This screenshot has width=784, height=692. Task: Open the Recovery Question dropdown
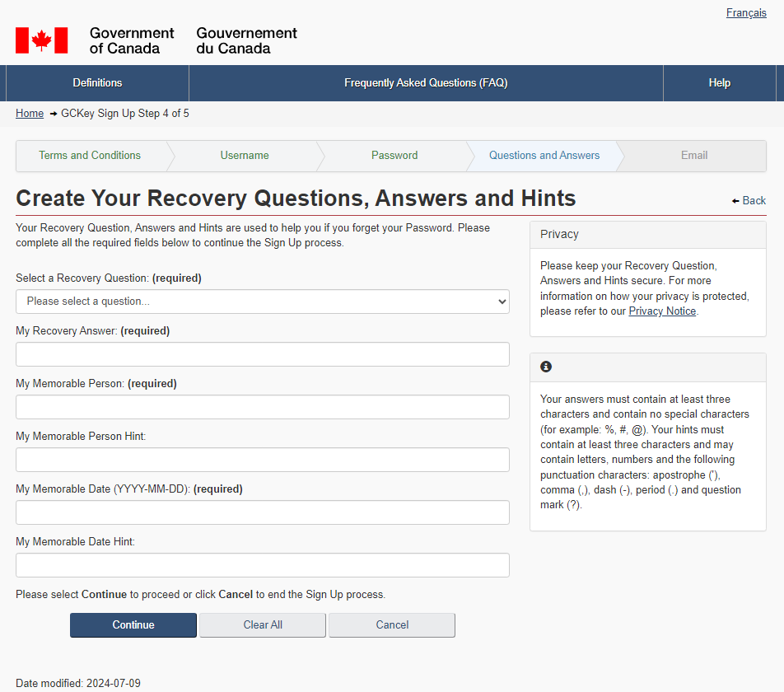click(262, 302)
